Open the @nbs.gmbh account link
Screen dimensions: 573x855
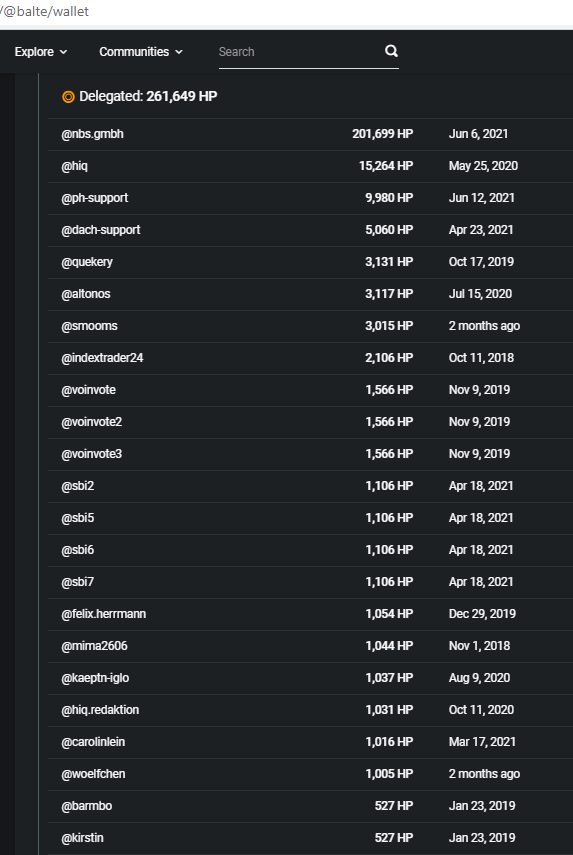pos(92,134)
